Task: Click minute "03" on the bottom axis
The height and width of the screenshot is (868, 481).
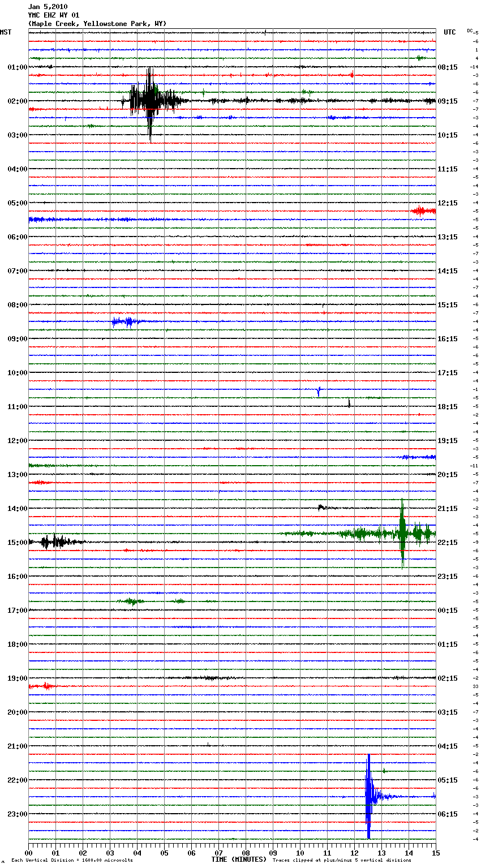Action: click(x=110, y=852)
